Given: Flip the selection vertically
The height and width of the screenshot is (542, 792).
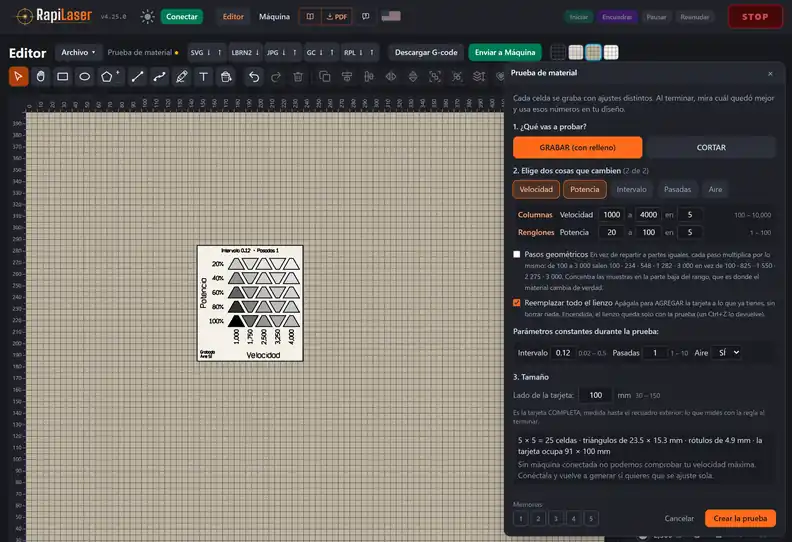Looking at the screenshot, I should pos(413,77).
